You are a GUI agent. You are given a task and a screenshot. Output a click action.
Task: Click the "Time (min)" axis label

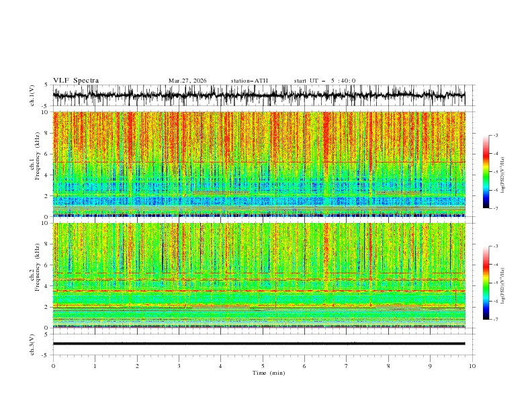pyautogui.click(x=269, y=373)
